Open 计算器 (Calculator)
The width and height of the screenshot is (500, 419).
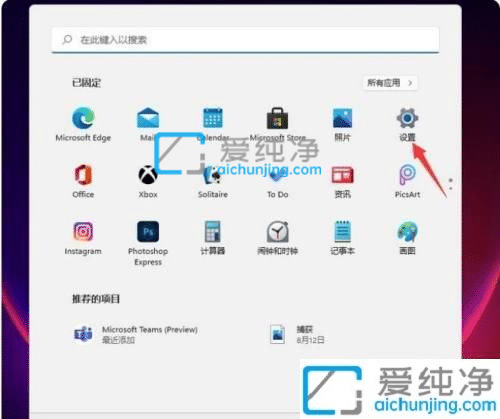pyautogui.click(x=213, y=238)
